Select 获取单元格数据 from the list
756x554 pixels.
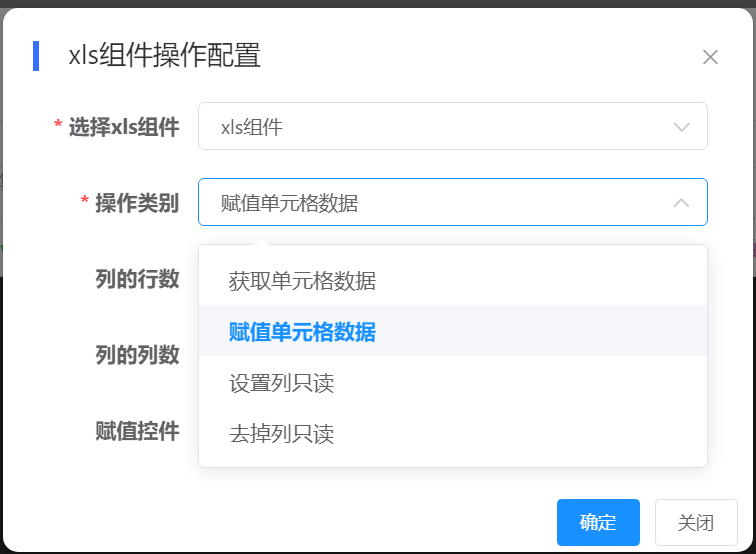coord(302,281)
